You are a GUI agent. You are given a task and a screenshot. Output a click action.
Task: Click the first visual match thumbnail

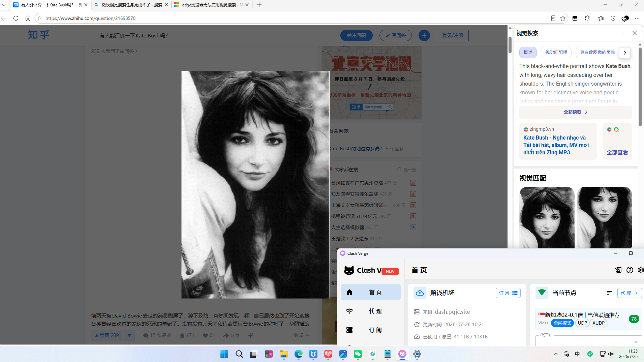click(547, 218)
